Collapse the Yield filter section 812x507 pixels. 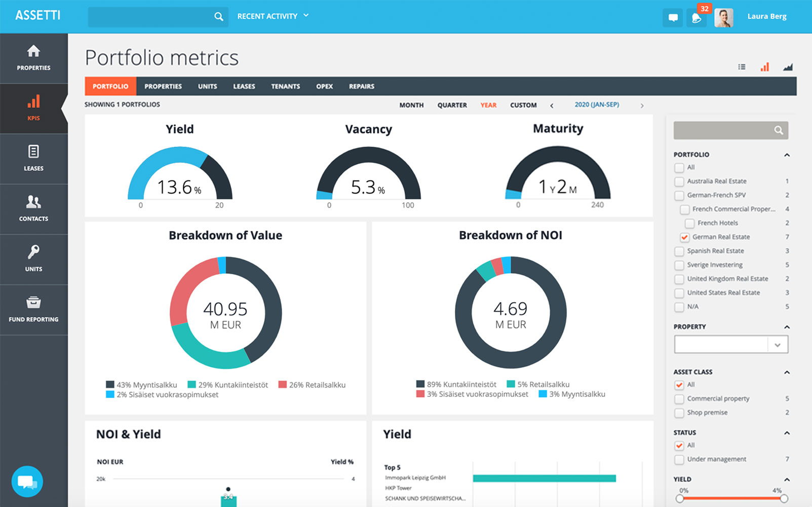click(x=787, y=480)
